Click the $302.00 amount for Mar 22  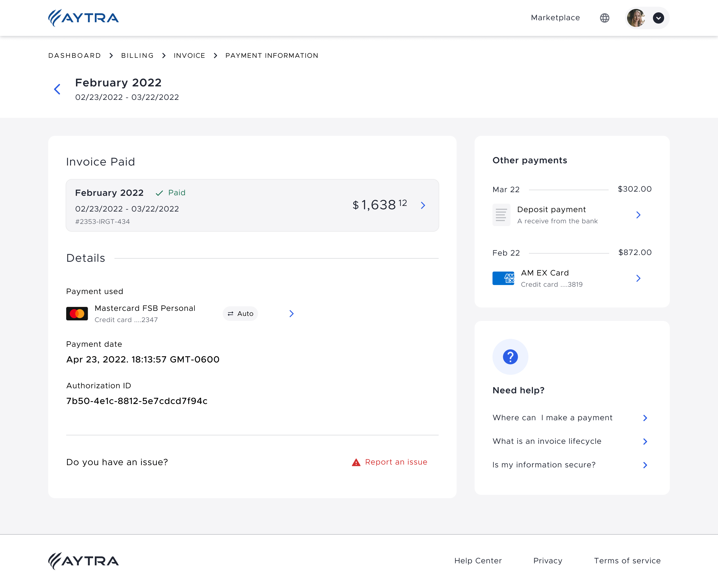point(635,189)
